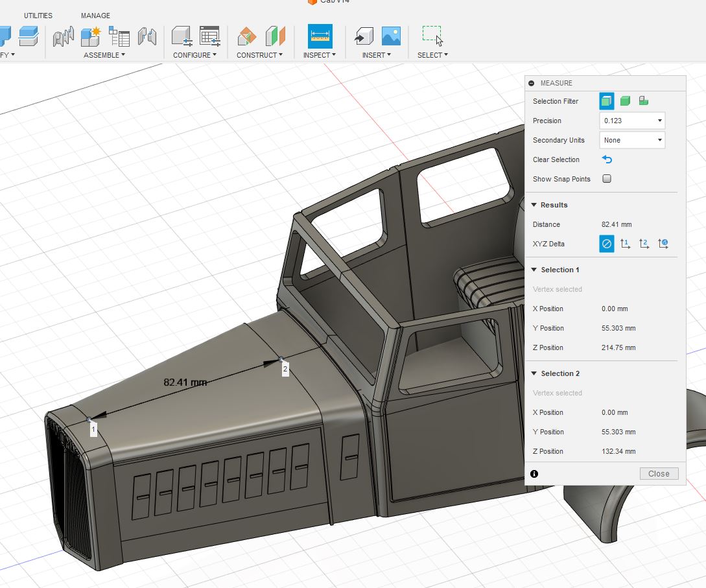Choose the window Select tool icon
The height and width of the screenshot is (588, 706).
432,36
